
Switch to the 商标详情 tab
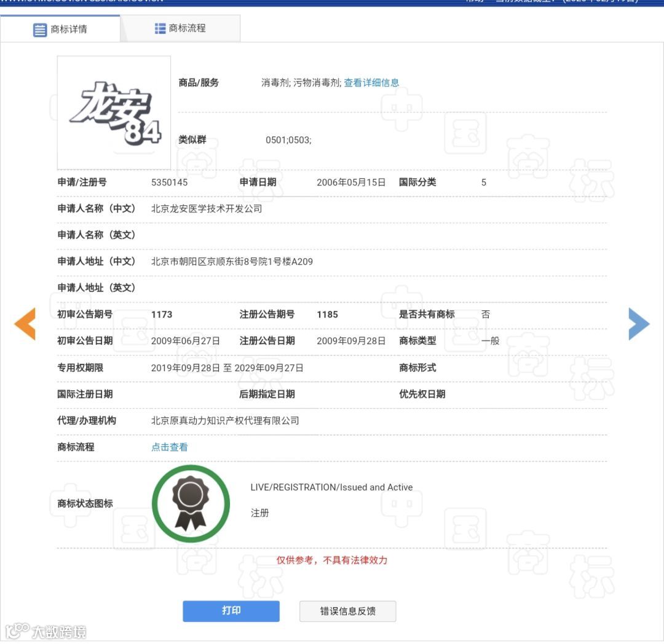click(x=60, y=29)
